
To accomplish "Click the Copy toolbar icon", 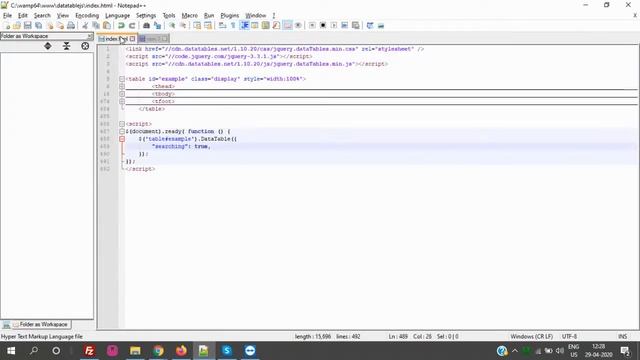I will [96, 25].
